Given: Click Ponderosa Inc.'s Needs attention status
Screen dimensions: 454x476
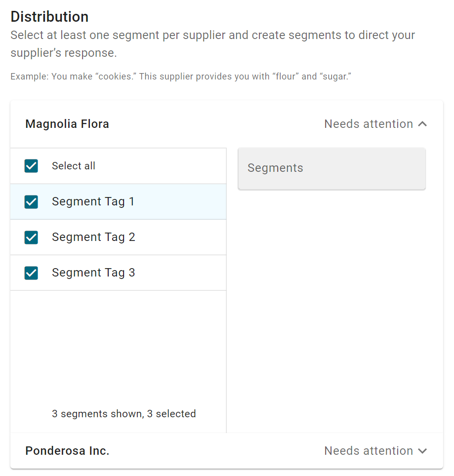Looking at the screenshot, I should coord(369,451).
